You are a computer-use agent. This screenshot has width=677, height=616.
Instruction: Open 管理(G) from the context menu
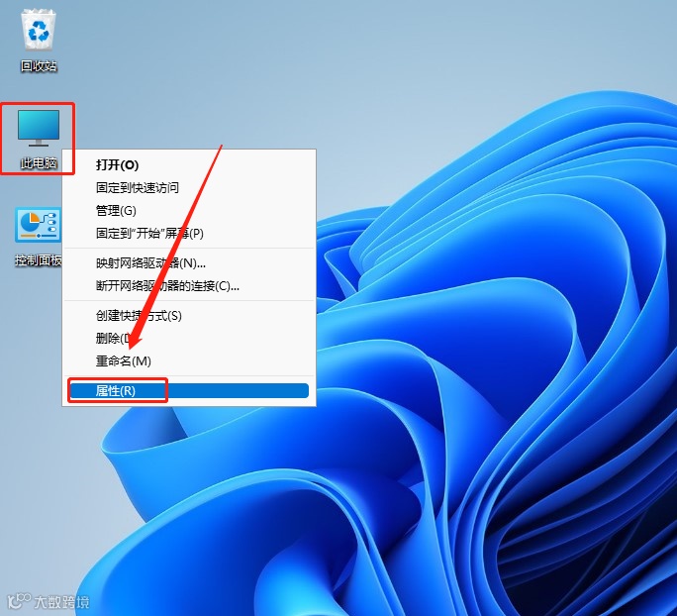point(189,210)
